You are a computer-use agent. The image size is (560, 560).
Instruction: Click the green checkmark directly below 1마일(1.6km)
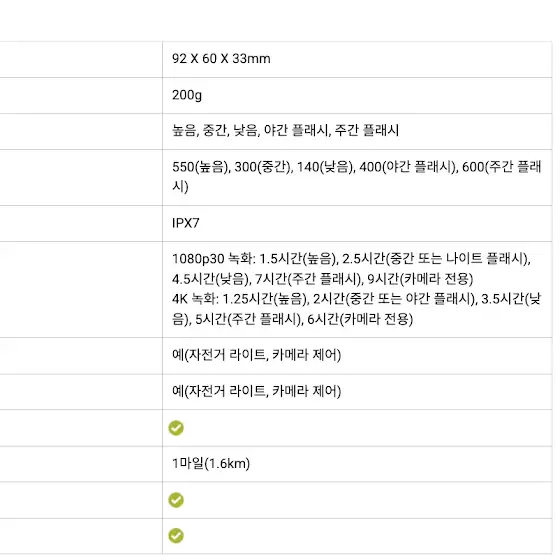(x=176, y=500)
